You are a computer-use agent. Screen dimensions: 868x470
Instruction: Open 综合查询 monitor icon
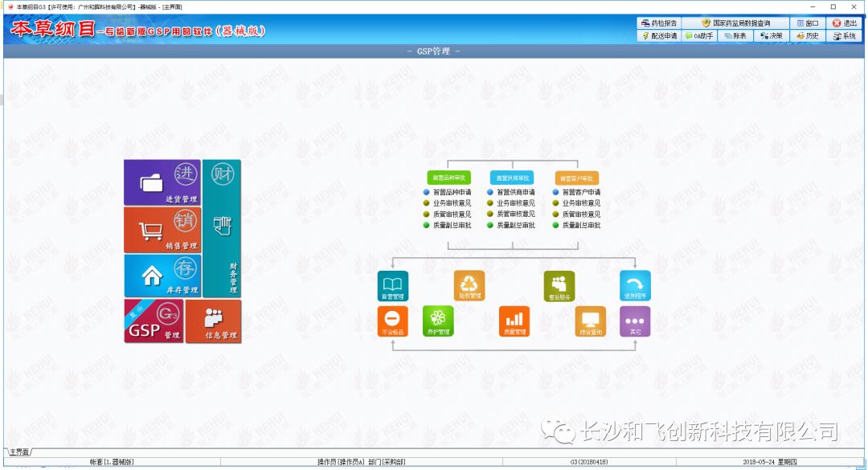click(591, 321)
